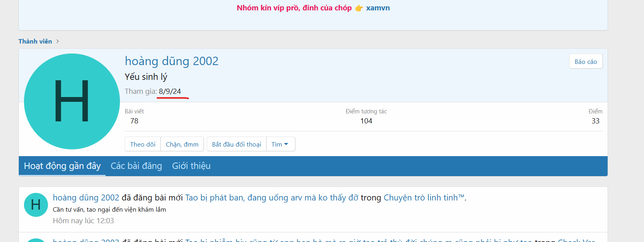644x242 pixels.
Task: Visit the Chuyện trò linh tinh™ forum link
Action: coord(424,198)
